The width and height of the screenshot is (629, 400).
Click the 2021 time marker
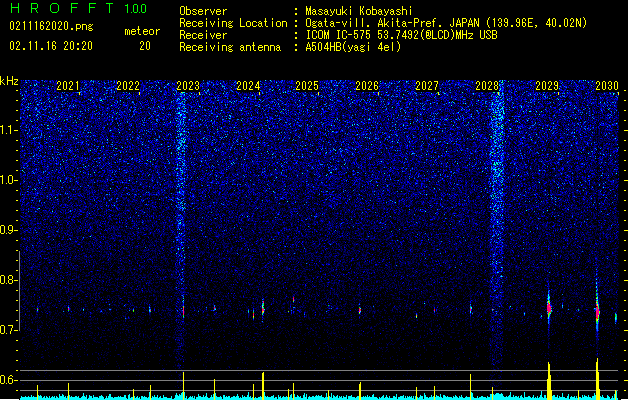[x=68, y=86]
